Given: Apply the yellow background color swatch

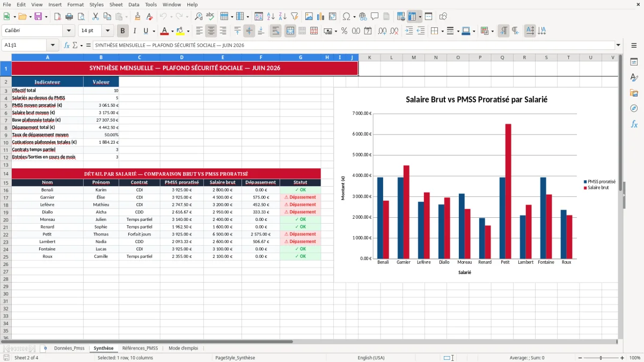Looking at the screenshot, I should [180, 31].
